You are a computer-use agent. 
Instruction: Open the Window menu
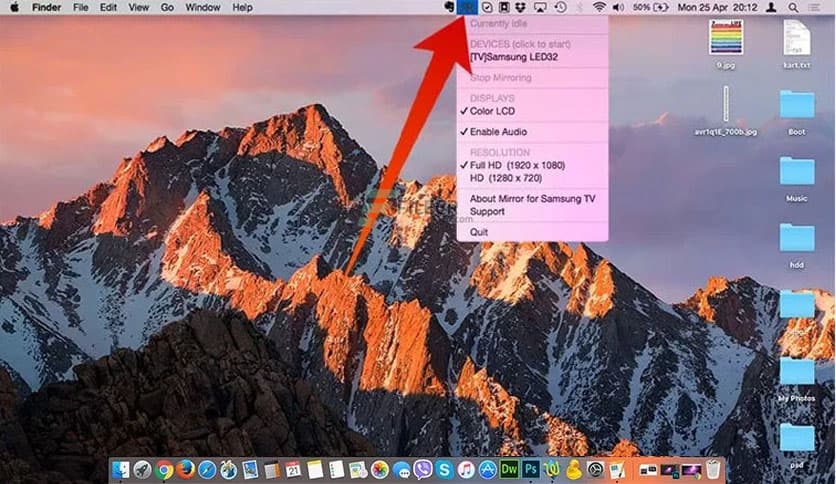(x=203, y=7)
